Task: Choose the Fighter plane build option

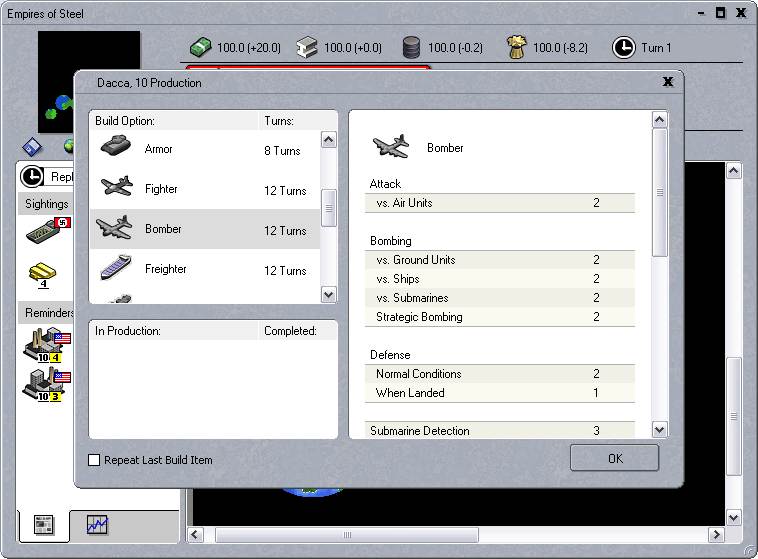Action: 117,189
